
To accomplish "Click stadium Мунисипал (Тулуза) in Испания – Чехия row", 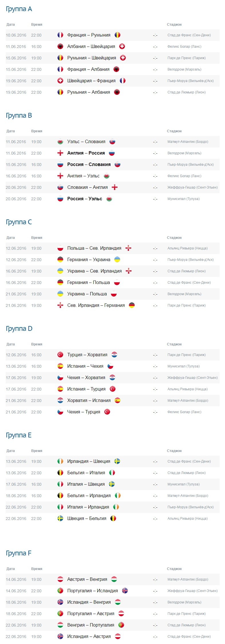I will point(184,366).
